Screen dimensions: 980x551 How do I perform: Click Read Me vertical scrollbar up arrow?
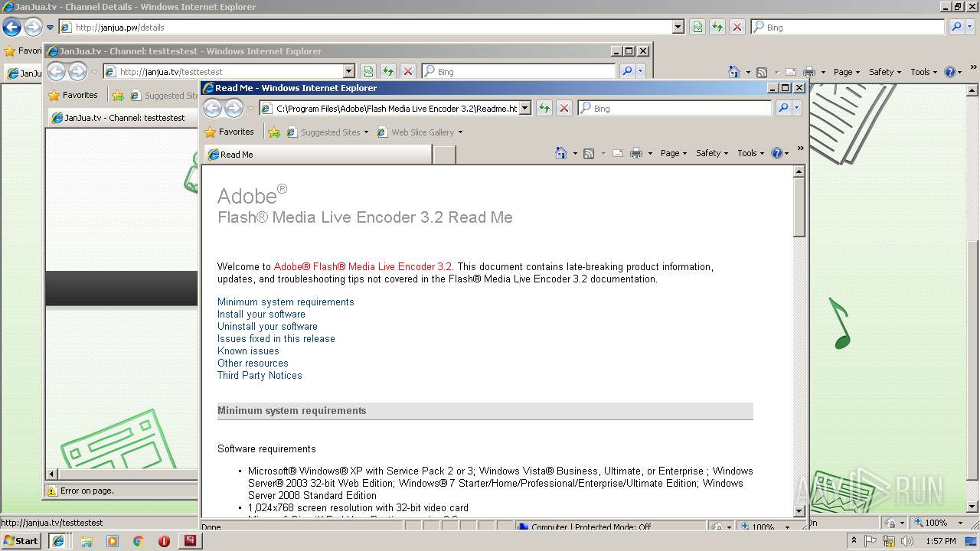pos(799,171)
